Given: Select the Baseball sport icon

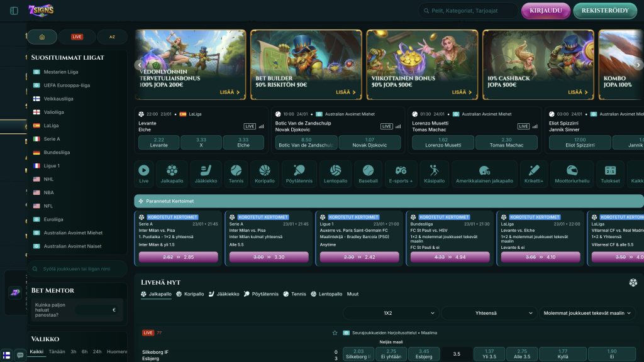Looking at the screenshot, I should tap(368, 173).
